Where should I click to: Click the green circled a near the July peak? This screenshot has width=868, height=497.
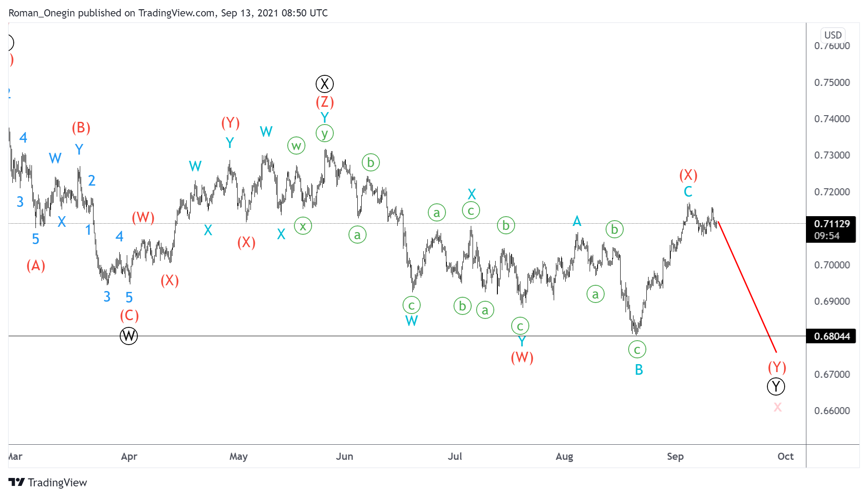436,213
